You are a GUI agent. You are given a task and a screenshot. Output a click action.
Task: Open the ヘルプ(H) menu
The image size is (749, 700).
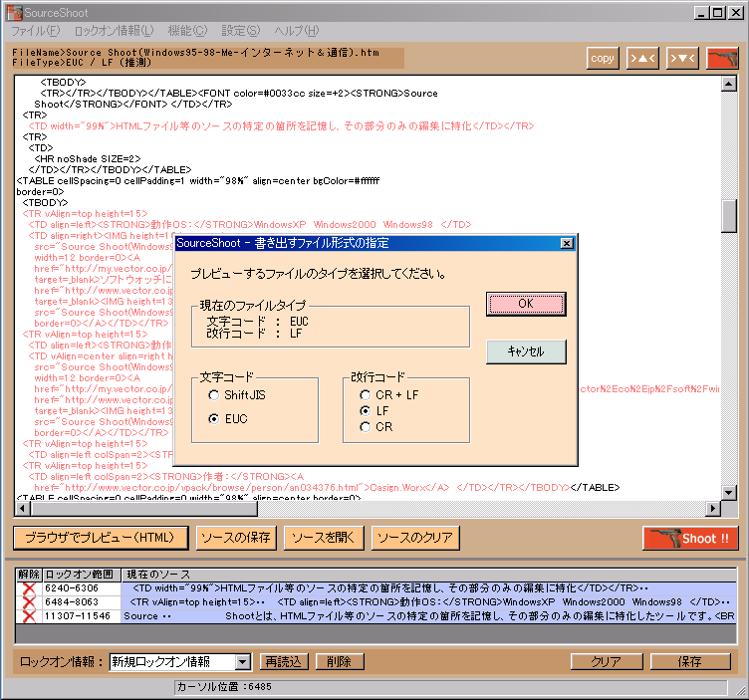tap(296, 31)
